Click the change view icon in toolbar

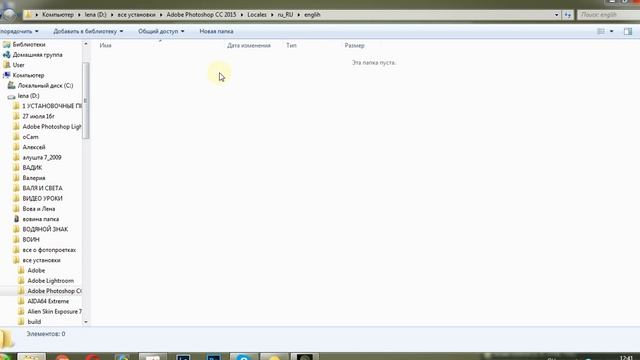point(601,31)
